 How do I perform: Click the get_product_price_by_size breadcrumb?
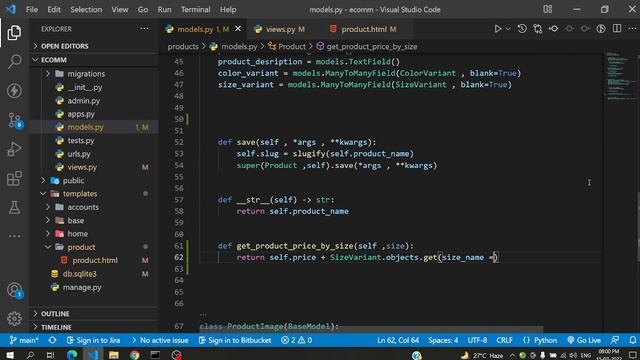[x=367, y=47]
